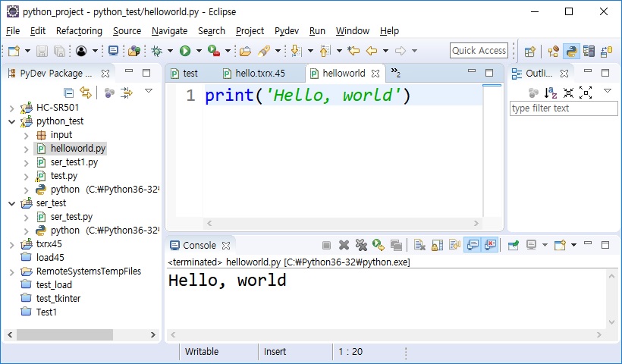
Task: Click Expand All icon in Outline view
Action: click(586, 93)
